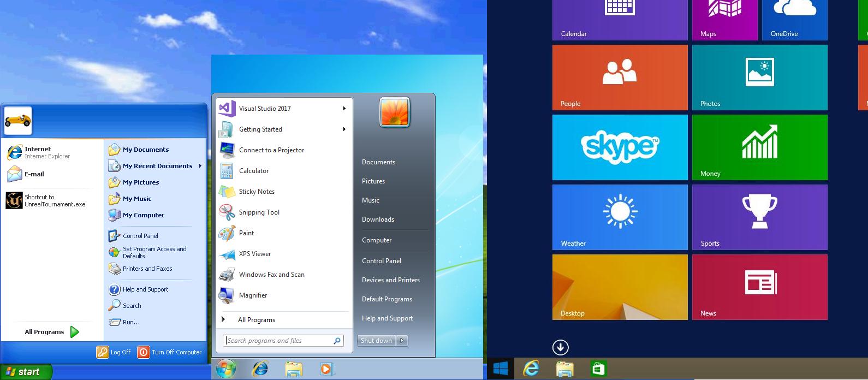The width and height of the screenshot is (868, 380).
Task: Open Computer in Windows 7 menu
Action: [377, 240]
